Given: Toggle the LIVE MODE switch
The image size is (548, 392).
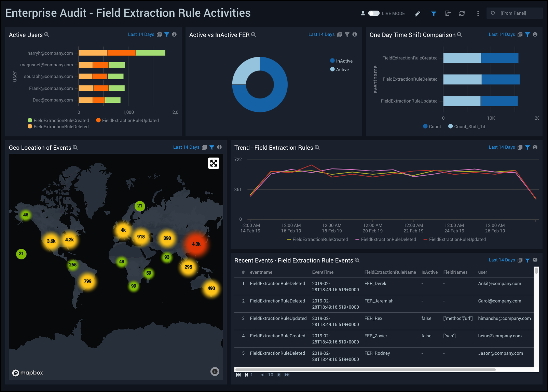Looking at the screenshot, I should click(x=374, y=13).
